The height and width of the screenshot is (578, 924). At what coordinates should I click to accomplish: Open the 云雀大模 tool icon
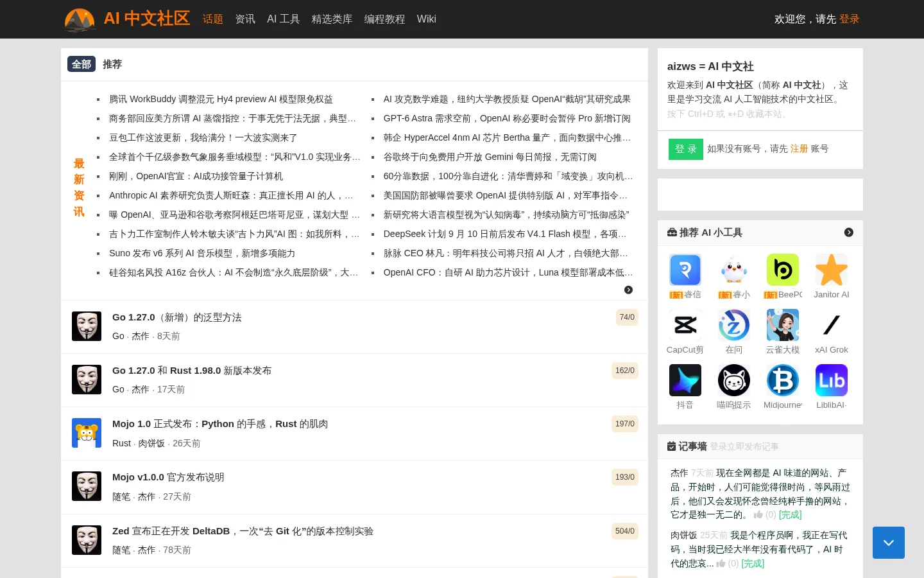click(783, 325)
